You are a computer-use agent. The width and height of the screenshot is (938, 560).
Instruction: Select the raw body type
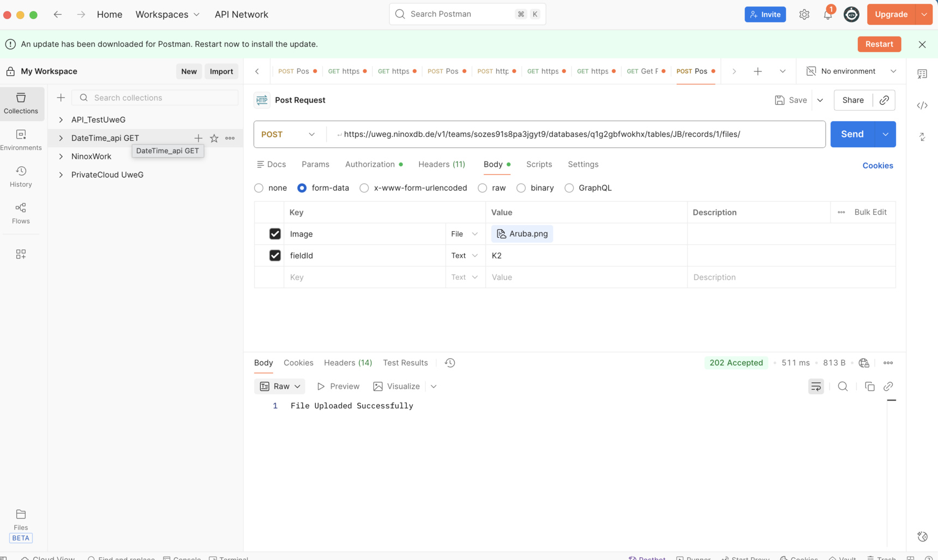[x=483, y=188]
